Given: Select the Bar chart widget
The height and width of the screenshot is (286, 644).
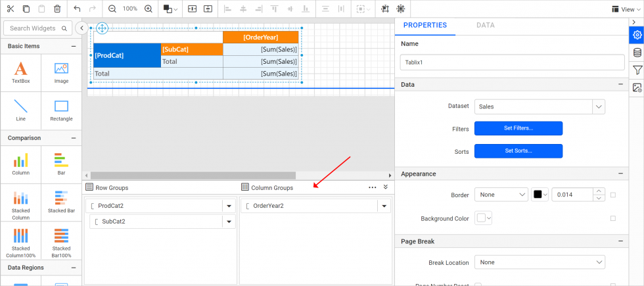Looking at the screenshot, I should pos(61,164).
